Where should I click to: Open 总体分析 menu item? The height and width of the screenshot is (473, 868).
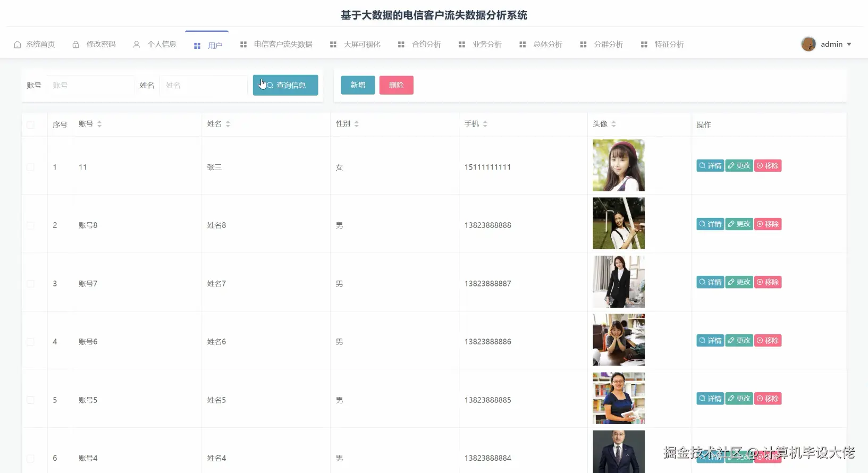[x=541, y=45]
